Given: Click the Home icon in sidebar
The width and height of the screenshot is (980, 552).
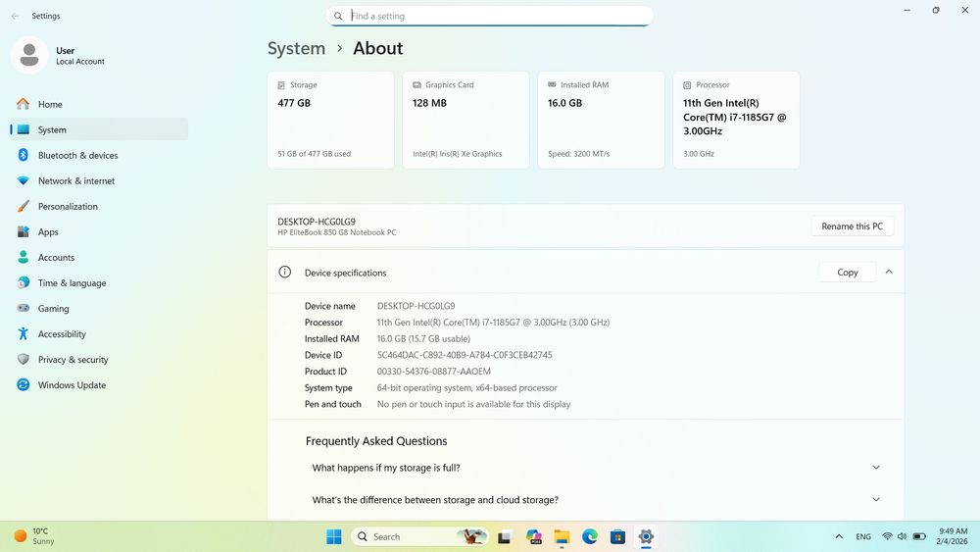Looking at the screenshot, I should click(24, 104).
